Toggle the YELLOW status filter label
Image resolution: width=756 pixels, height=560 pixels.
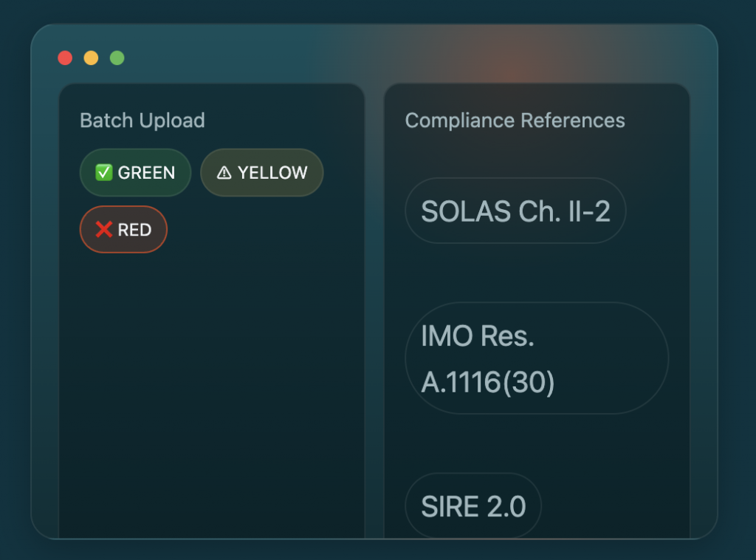[272, 173]
